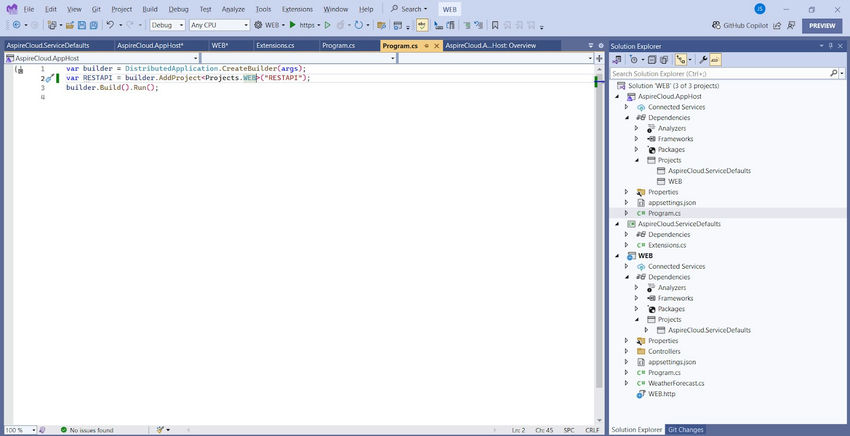Image resolution: width=850 pixels, height=436 pixels.
Task: Switch to Git Changes panel tab
Action: click(685, 430)
